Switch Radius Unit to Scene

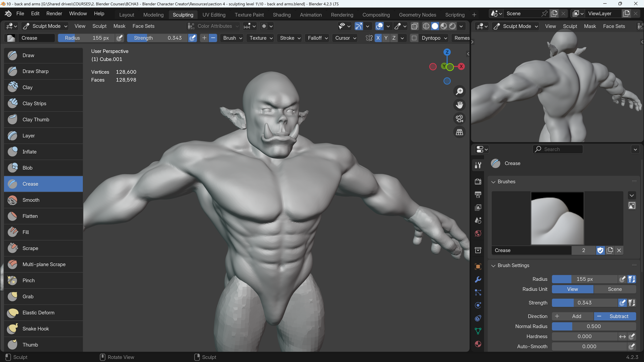point(615,289)
